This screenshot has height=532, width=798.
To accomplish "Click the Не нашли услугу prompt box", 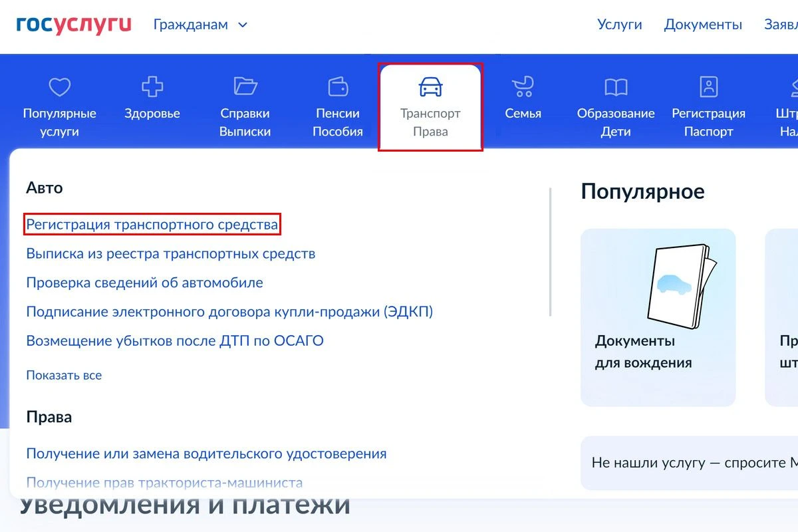I will (x=690, y=463).
